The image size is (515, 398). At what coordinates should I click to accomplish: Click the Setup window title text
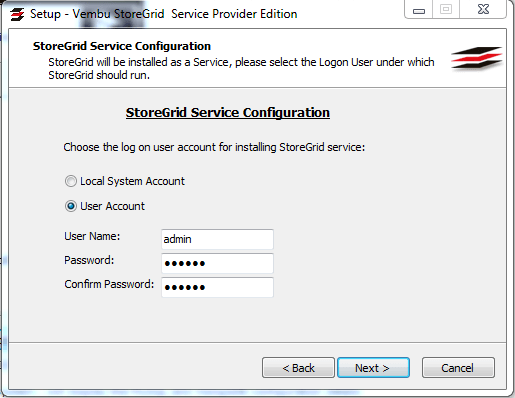coord(163,14)
